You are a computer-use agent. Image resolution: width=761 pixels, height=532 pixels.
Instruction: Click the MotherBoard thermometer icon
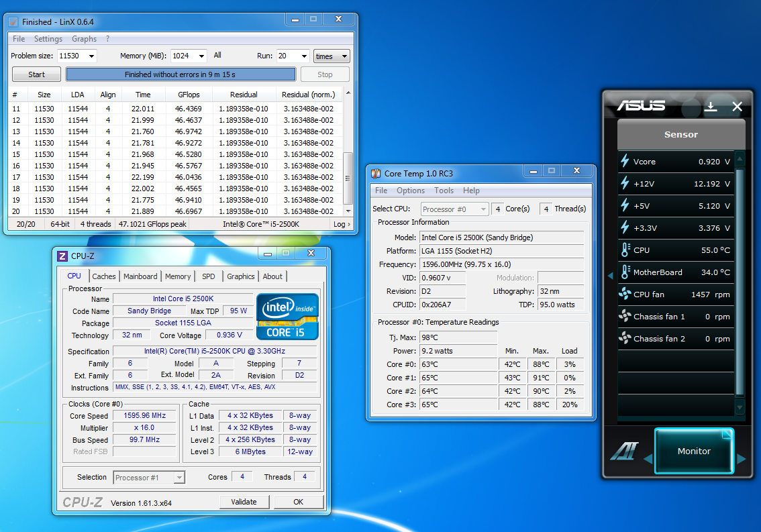(625, 272)
